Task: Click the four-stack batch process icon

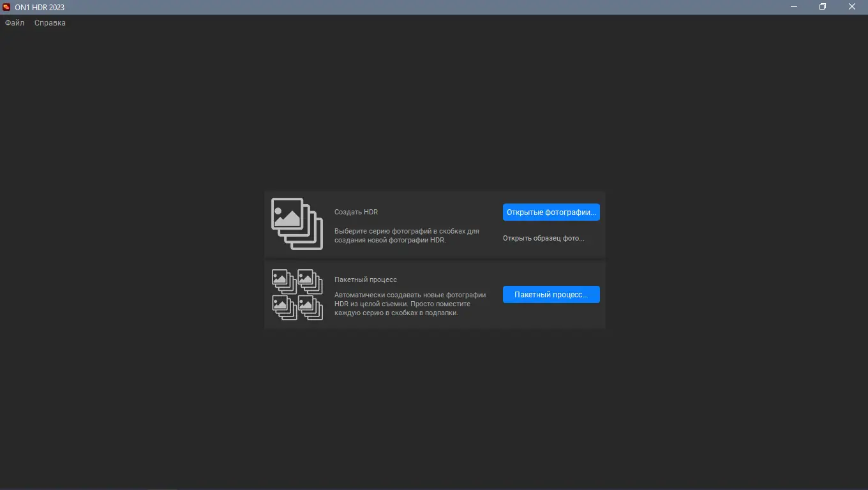Action: [297, 294]
